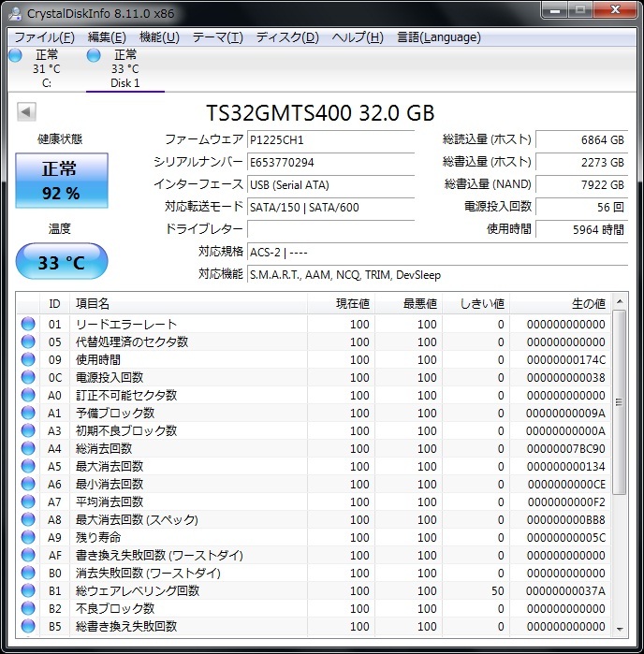
Task: Click the 正常 92 % health status button
Action: (61, 181)
